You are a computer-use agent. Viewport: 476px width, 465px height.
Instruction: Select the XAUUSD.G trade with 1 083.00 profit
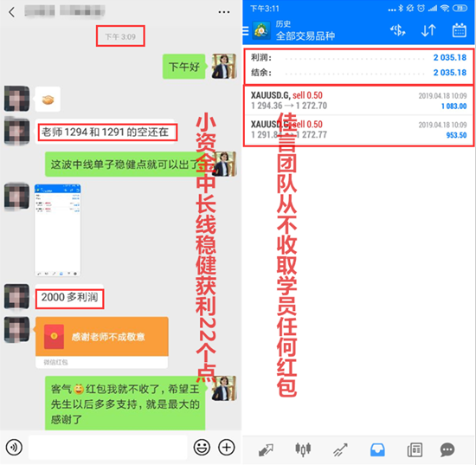click(x=358, y=100)
